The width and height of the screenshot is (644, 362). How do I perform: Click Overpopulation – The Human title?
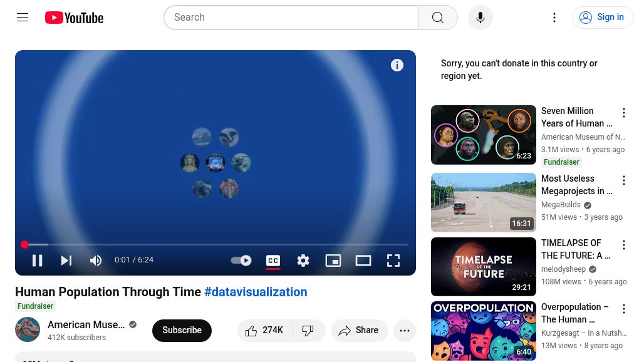(574, 313)
